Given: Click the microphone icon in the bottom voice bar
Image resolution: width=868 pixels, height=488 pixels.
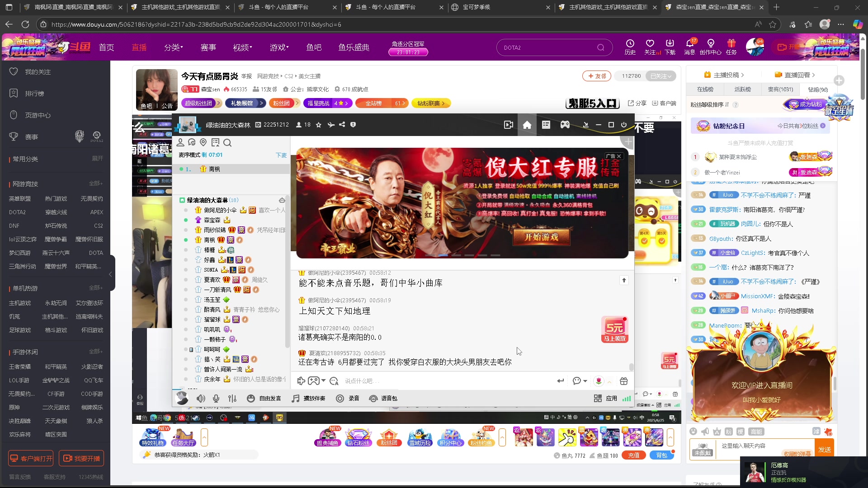Looking at the screenshot, I should [x=216, y=399].
